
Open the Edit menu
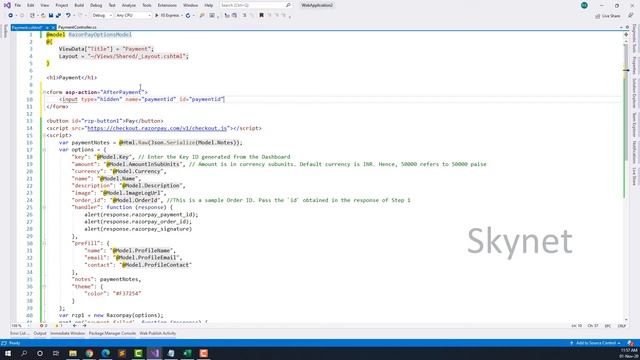pos(31,5)
